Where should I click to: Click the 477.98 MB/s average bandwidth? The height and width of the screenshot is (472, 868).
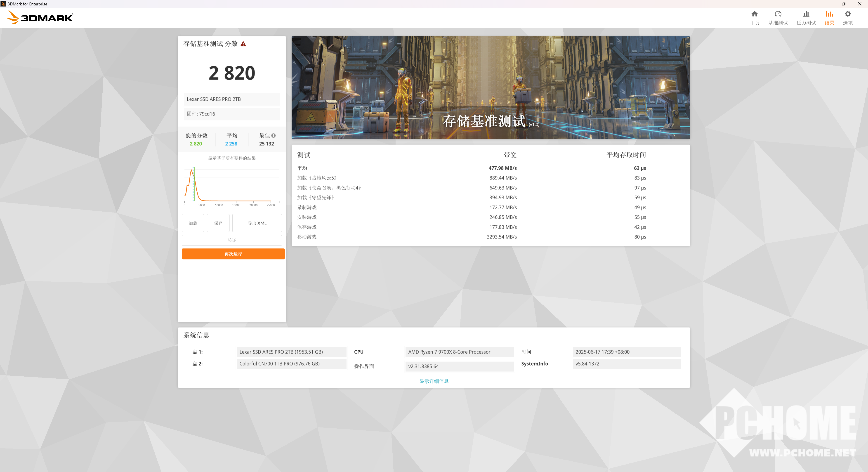point(502,168)
